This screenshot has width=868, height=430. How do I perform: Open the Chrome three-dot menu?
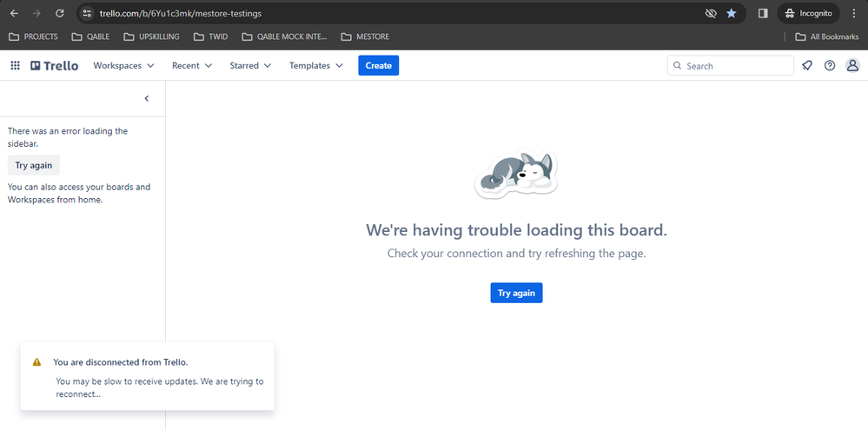click(853, 13)
